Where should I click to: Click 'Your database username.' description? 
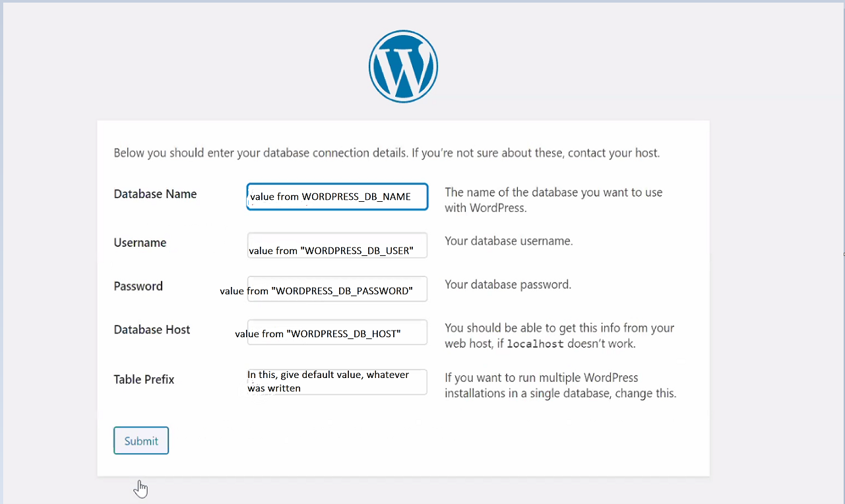[x=509, y=241]
